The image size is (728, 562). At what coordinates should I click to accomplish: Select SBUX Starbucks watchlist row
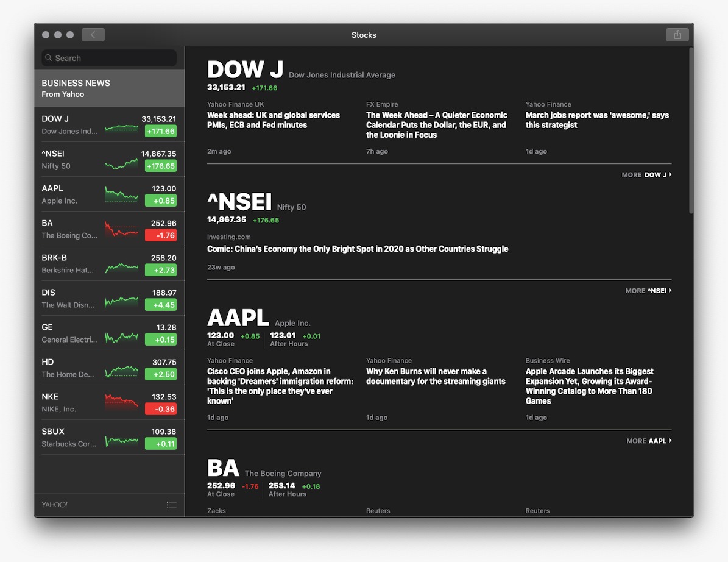109,438
